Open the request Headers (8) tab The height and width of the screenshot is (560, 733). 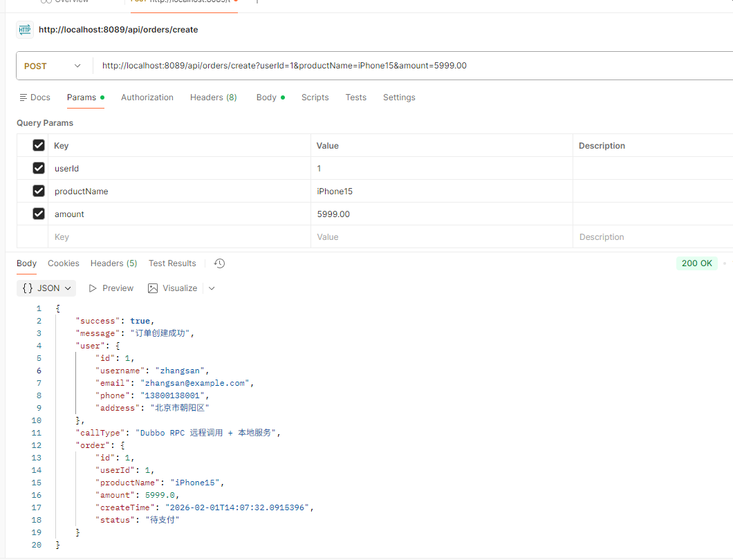click(x=213, y=97)
